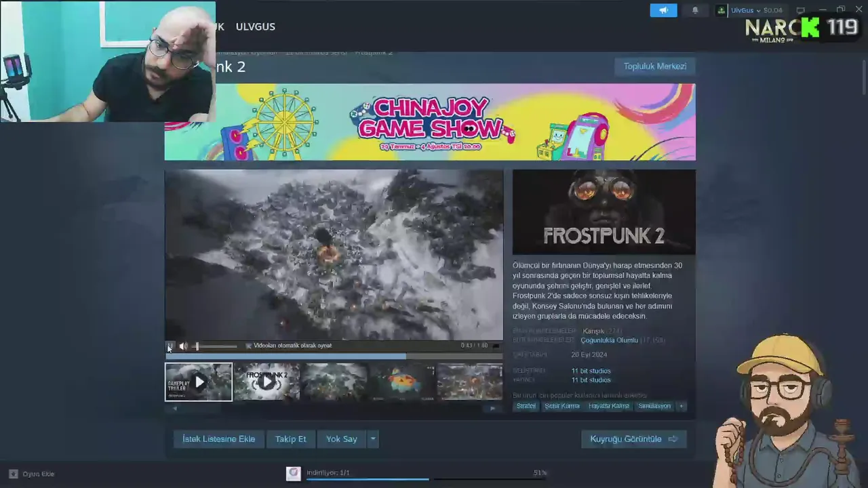
Task: Click the thumbnail strip left arrow
Action: pyautogui.click(x=175, y=408)
